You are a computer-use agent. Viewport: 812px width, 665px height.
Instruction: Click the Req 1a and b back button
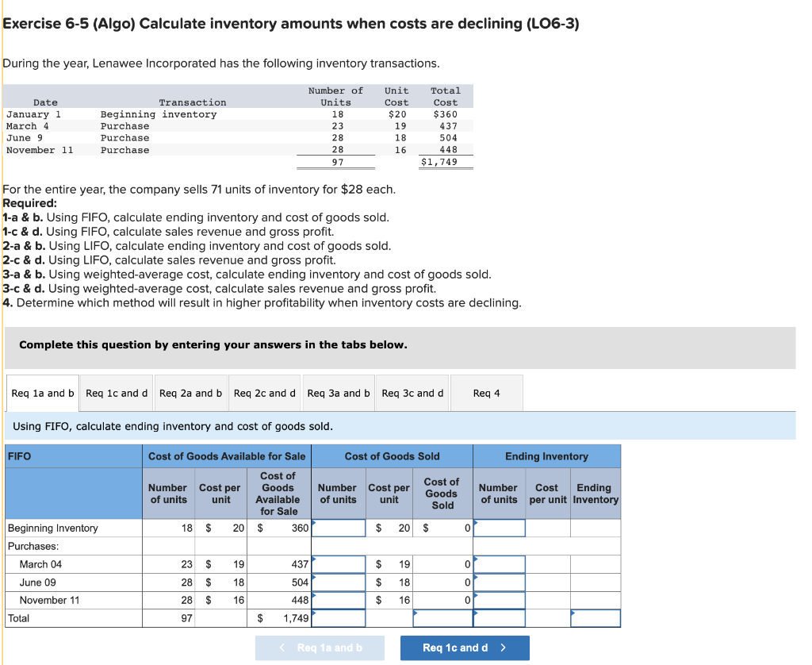(320, 648)
